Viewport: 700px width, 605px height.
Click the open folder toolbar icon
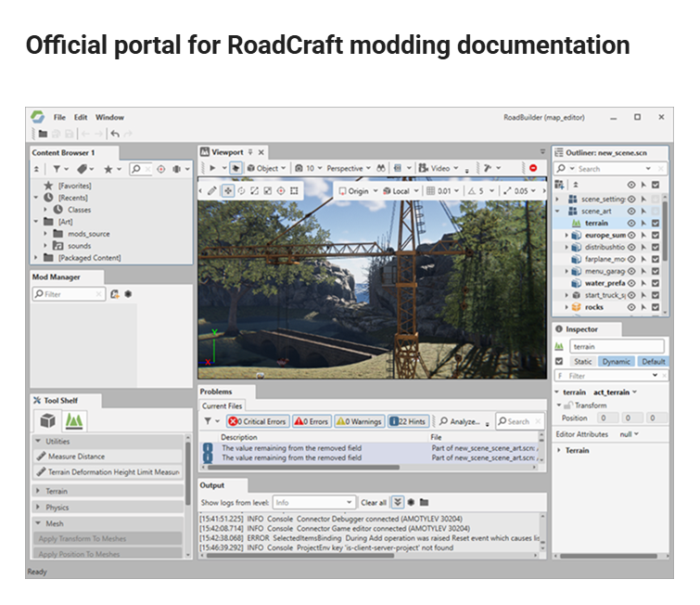click(43, 134)
